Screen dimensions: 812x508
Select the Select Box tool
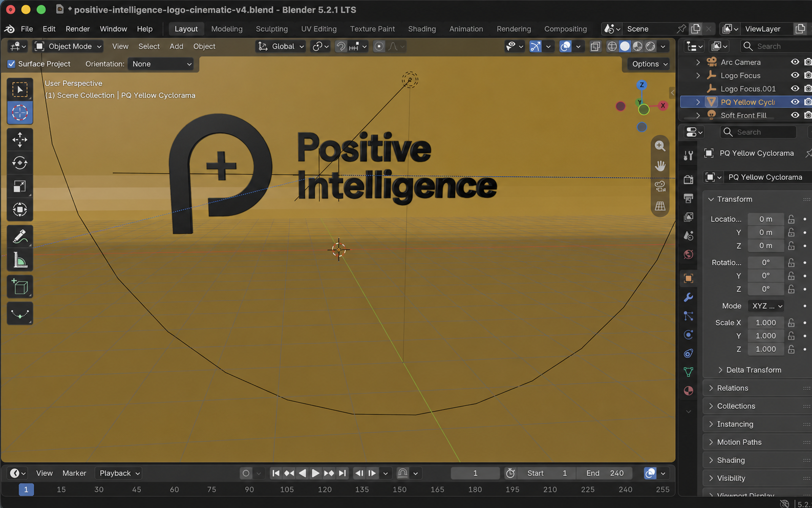20,90
